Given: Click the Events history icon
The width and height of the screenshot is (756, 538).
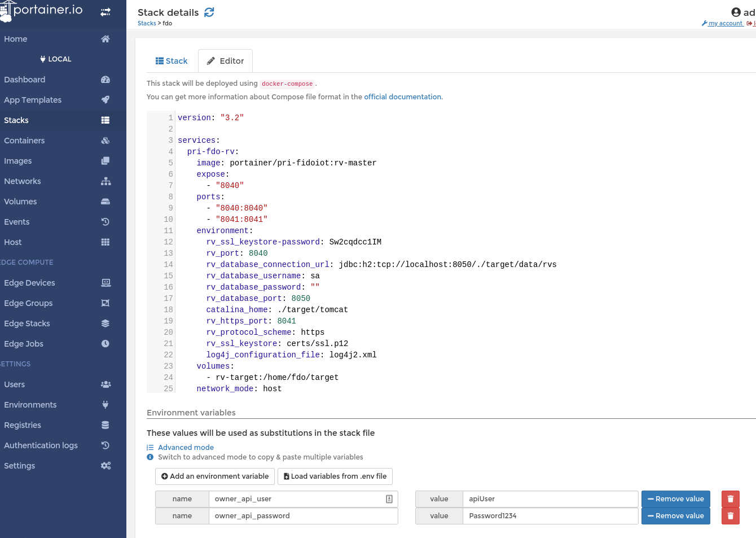Looking at the screenshot, I should tap(106, 222).
